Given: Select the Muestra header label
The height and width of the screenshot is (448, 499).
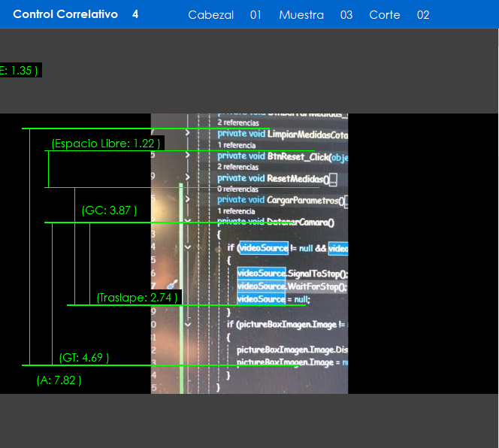Looking at the screenshot, I should pyautogui.click(x=301, y=15).
